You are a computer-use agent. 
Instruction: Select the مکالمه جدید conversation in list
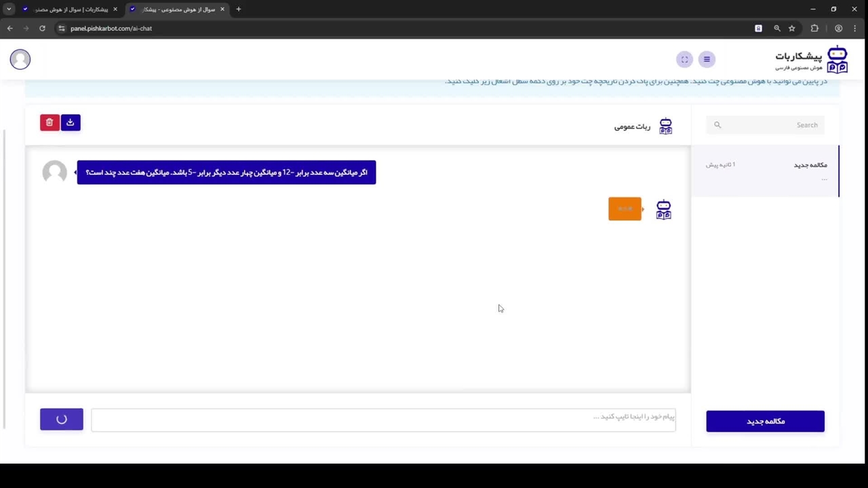pos(765,171)
